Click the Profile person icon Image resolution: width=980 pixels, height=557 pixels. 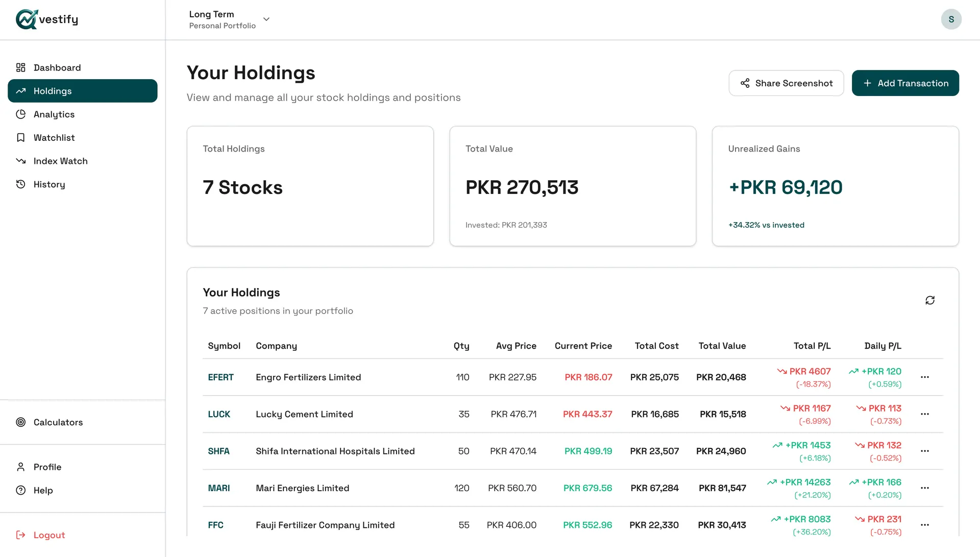point(21,467)
